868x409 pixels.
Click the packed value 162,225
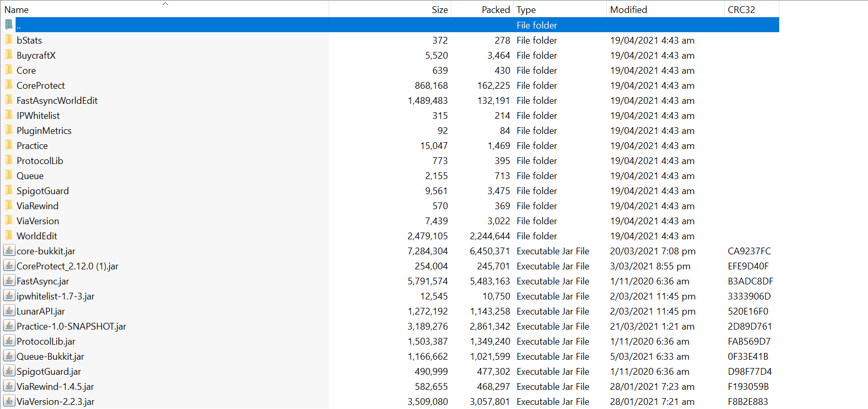[x=494, y=86]
